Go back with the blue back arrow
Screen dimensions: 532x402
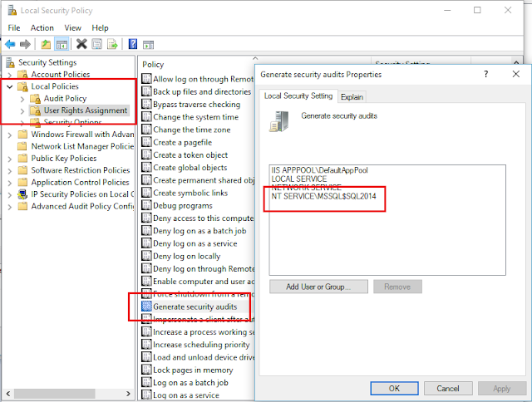[x=10, y=44]
